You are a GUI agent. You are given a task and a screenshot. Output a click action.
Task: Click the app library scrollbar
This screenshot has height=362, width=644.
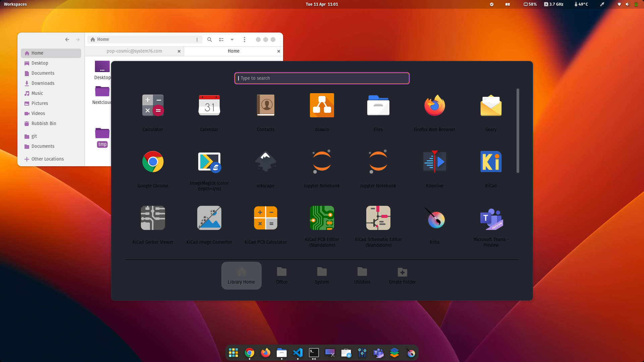[518, 131]
